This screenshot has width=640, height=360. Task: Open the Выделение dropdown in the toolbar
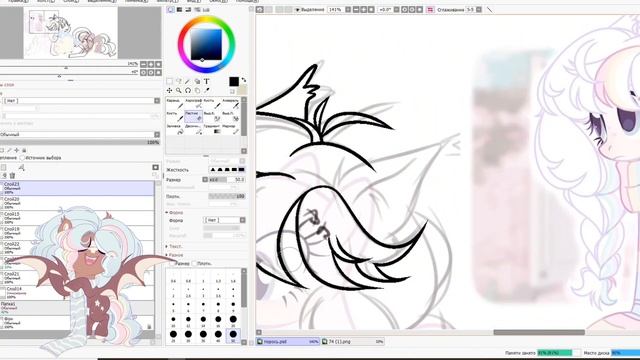pyautogui.click(x=310, y=9)
